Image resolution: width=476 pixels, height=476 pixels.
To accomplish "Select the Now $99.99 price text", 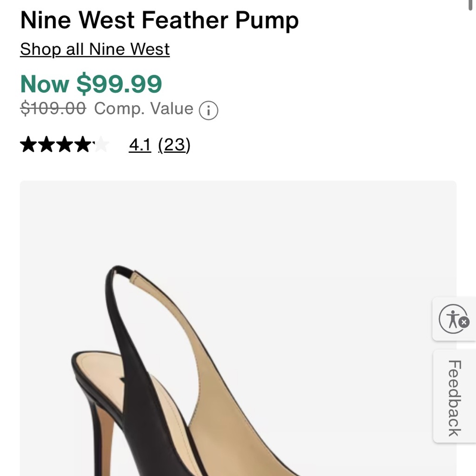I will pos(90,84).
